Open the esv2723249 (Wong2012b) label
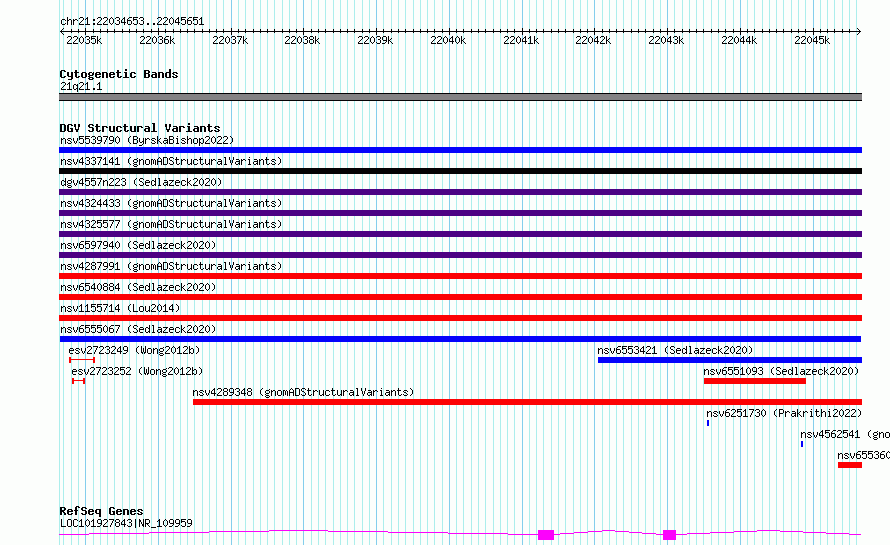 click(x=134, y=350)
